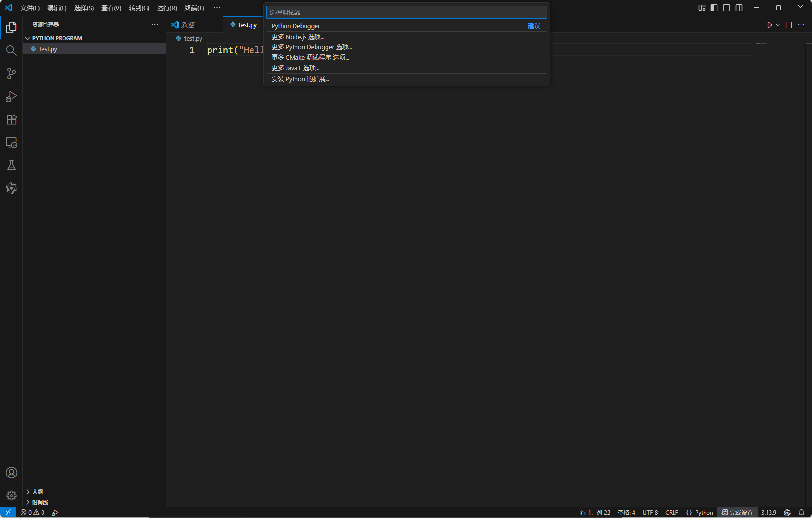Screen dimensions: 812x518
Task: Open the Testing flask view
Action: coord(11,165)
